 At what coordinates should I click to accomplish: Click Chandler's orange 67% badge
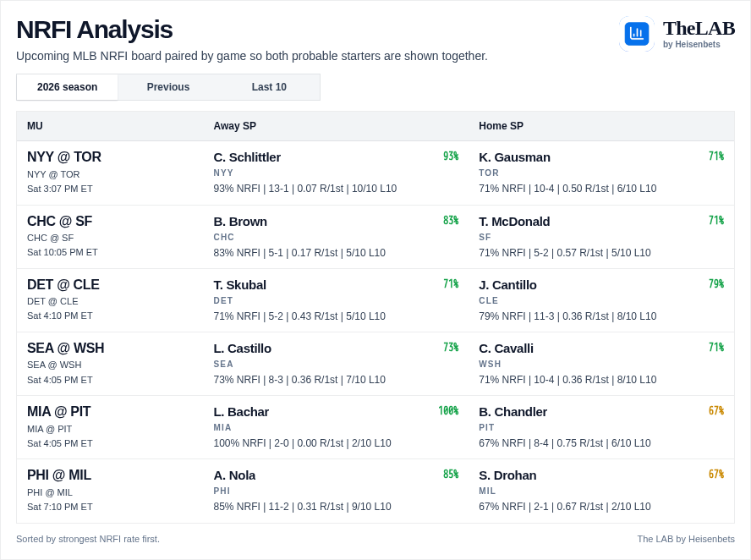point(716,411)
